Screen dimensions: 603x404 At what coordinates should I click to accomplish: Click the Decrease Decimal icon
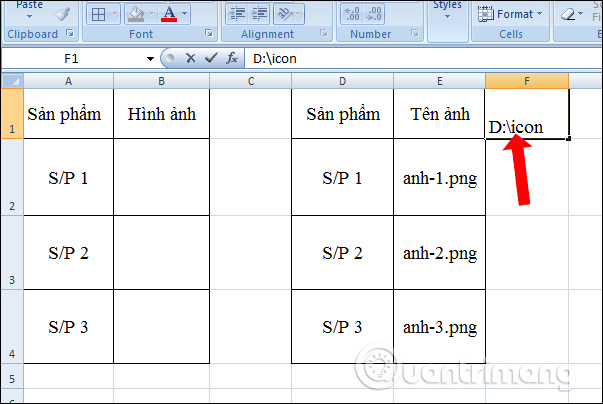click(374, 14)
